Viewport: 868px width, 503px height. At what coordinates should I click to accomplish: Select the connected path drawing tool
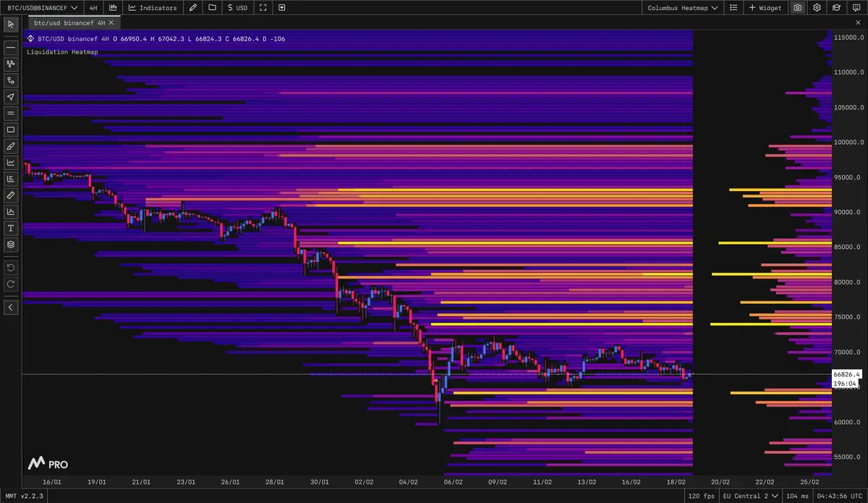(11, 80)
